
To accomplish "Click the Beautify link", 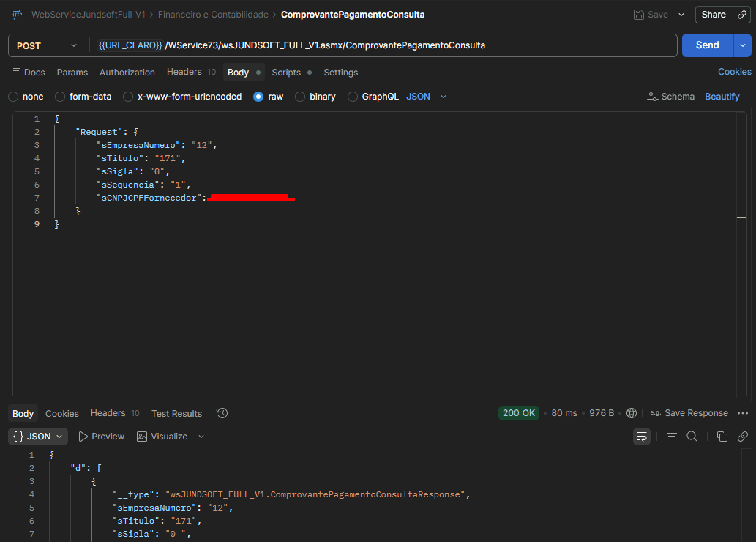I will point(722,97).
